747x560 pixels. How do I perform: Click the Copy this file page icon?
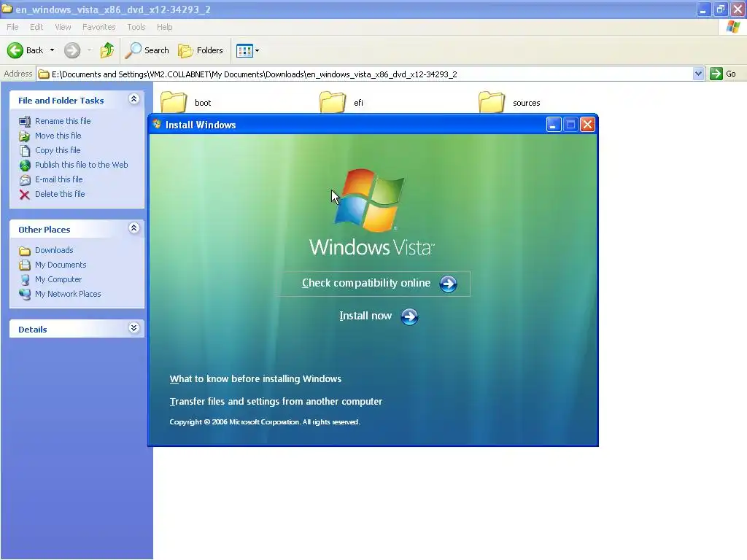pos(25,151)
